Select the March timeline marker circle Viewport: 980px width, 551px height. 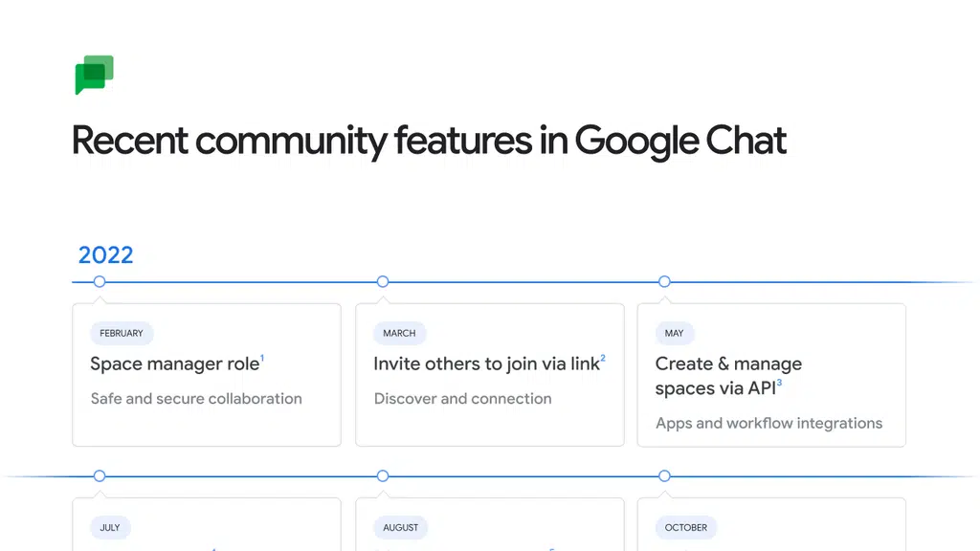(x=383, y=282)
